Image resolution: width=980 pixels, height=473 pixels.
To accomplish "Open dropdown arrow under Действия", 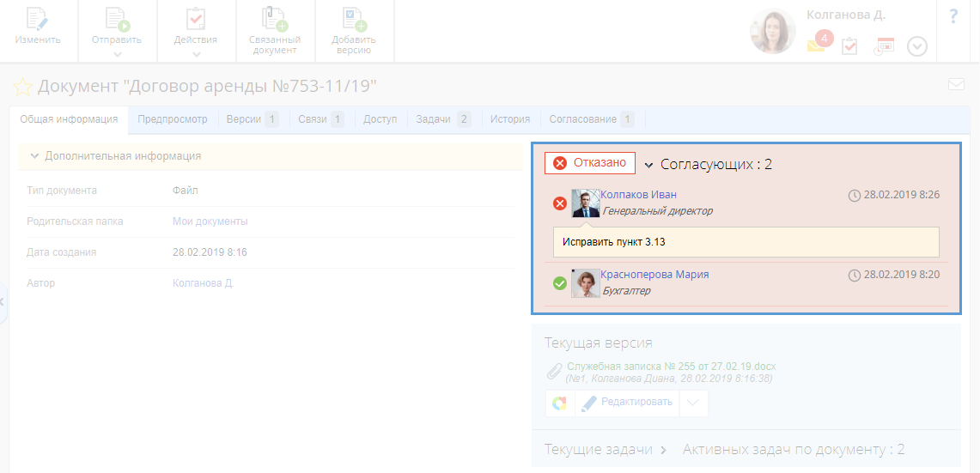I will (196, 54).
